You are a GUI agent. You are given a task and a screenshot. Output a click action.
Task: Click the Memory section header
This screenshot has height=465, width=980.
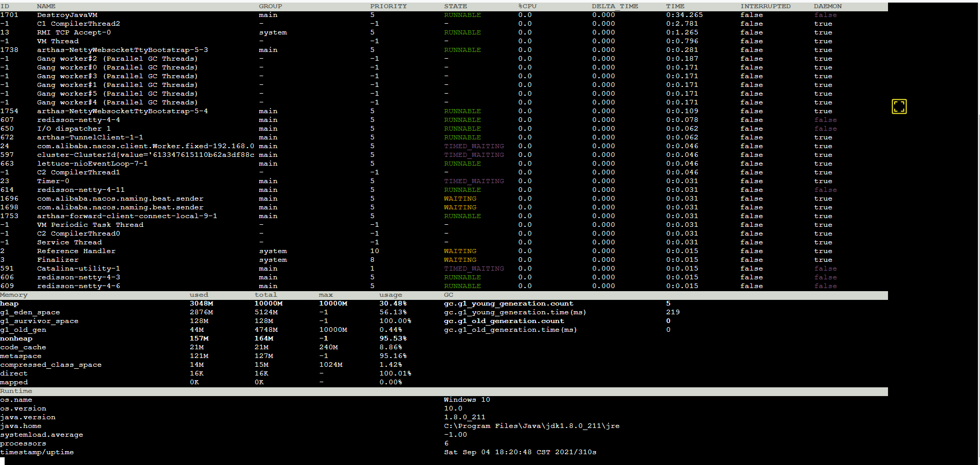click(14, 295)
